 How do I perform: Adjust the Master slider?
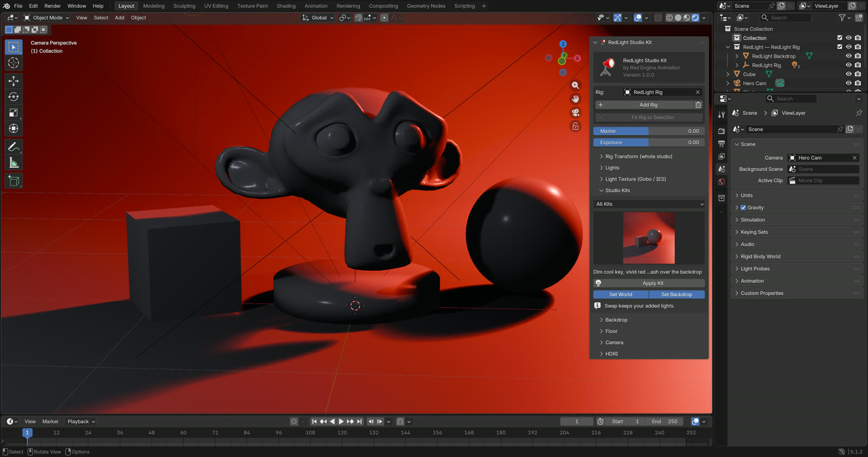tap(649, 131)
